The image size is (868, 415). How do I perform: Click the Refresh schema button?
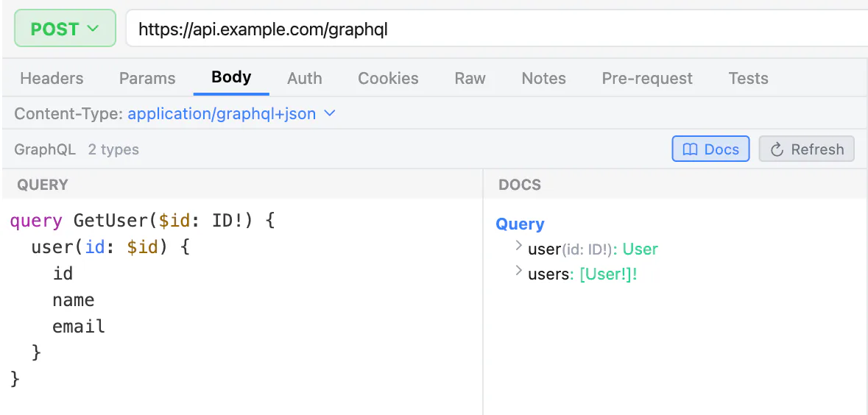pos(807,149)
